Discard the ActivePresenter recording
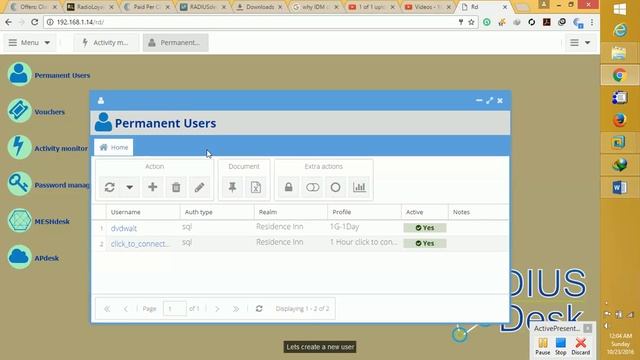Image resolution: width=640 pixels, height=360 pixels. point(580,346)
